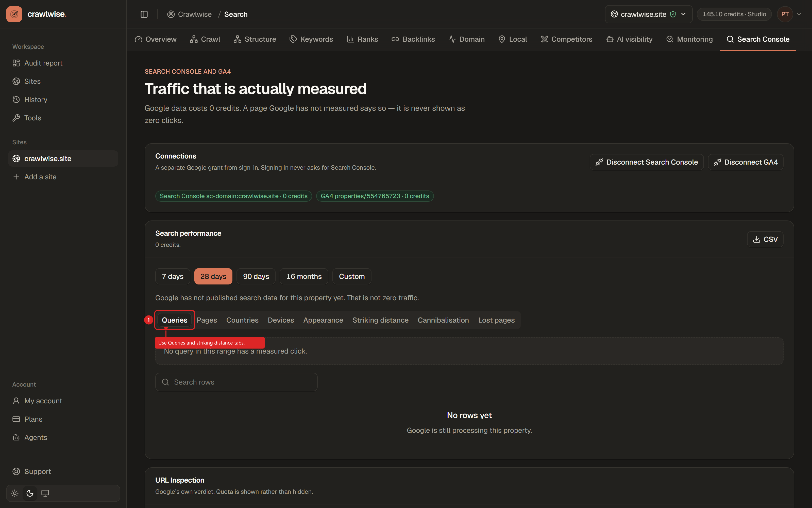Expand the account menu chevron
Screen dimensions: 812x508
pos(799,14)
